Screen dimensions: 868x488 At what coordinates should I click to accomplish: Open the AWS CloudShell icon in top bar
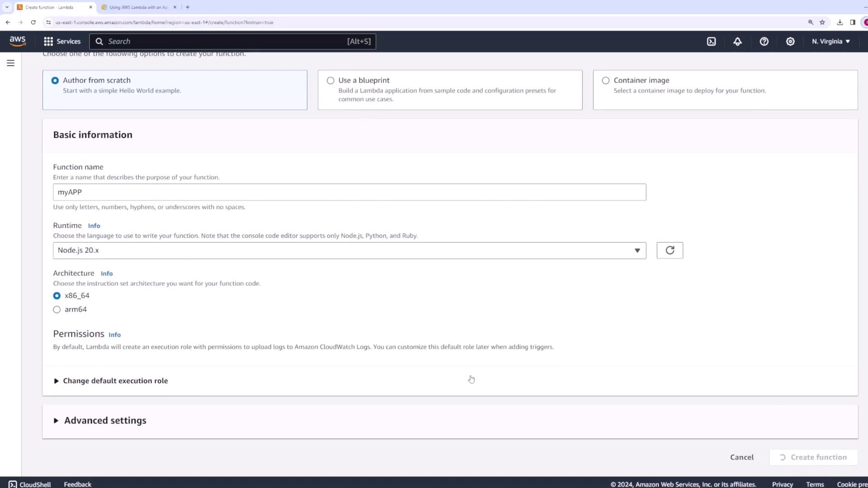tap(711, 41)
